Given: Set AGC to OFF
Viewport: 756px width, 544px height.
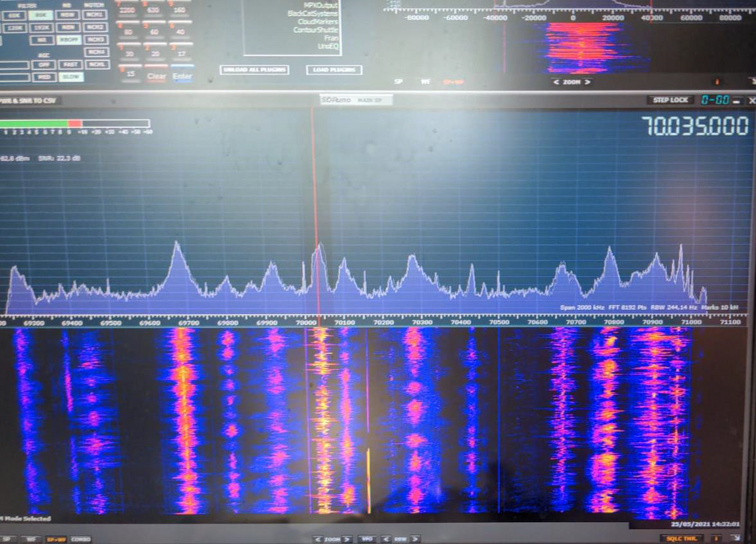Looking at the screenshot, I should click(x=44, y=64).
